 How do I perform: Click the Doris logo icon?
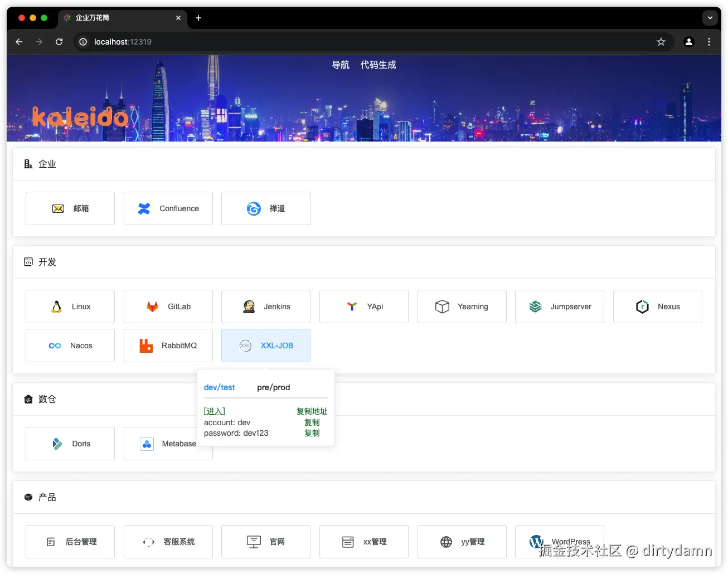(x=57, y=444)
